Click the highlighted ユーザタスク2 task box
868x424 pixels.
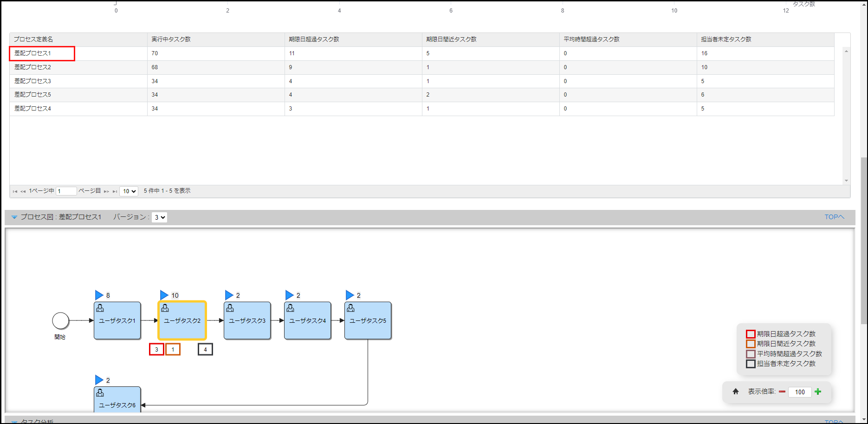tap(182, 320)
